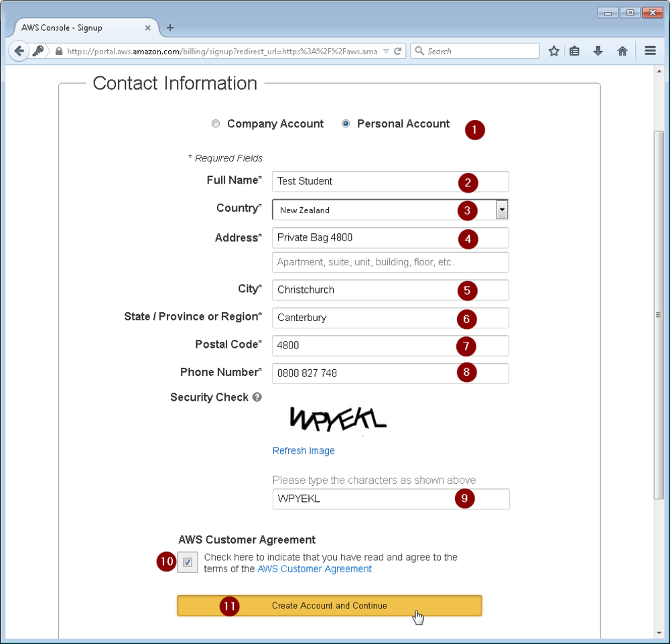670x644 pixels.
Task: Go back with the browser back arrow
Action: (x=18, y=52)
